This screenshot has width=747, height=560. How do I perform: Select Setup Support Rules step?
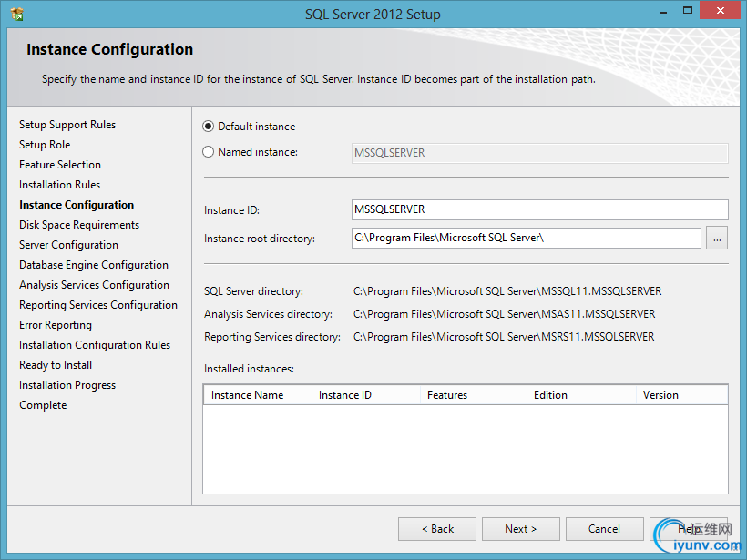pos(67,125)
